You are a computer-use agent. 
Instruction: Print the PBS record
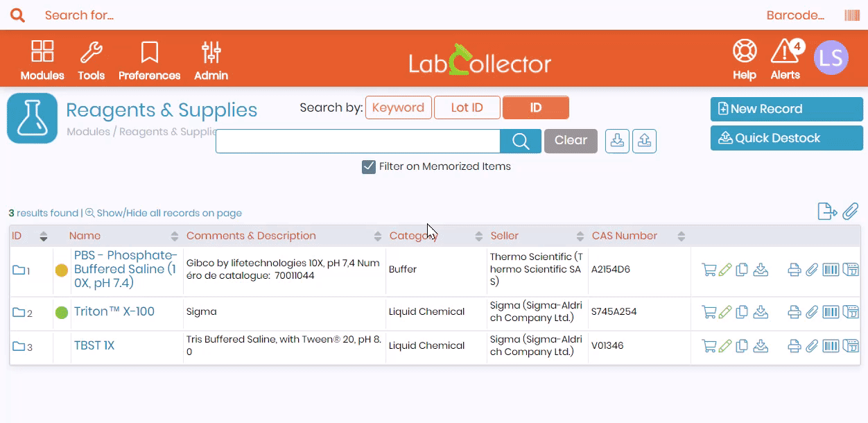pos(795,270)
